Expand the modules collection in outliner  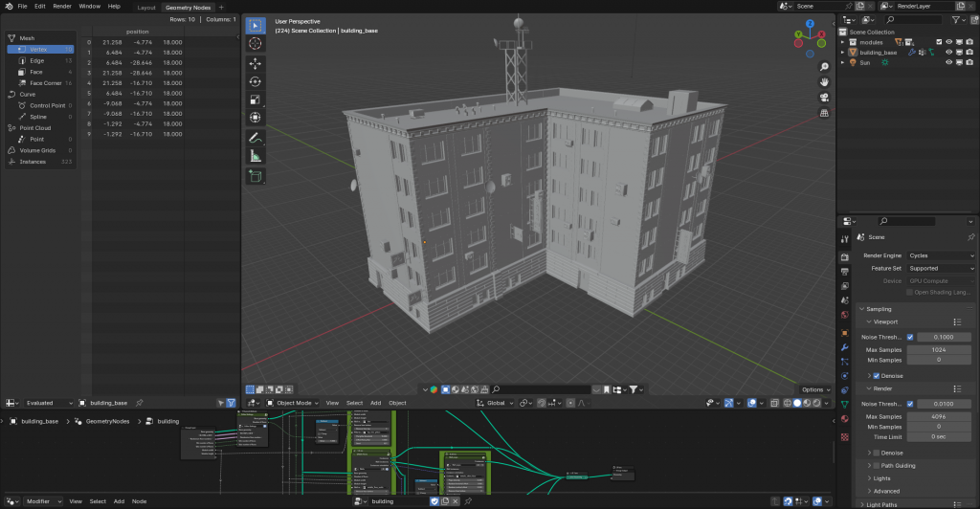point(842,42)
